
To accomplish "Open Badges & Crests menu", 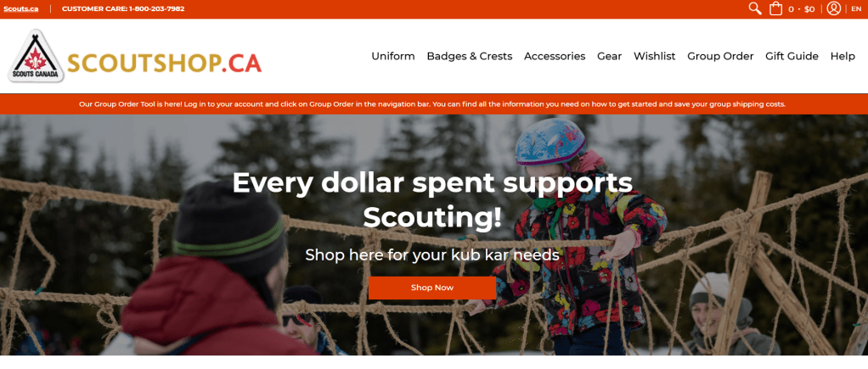I will [470, 56].
